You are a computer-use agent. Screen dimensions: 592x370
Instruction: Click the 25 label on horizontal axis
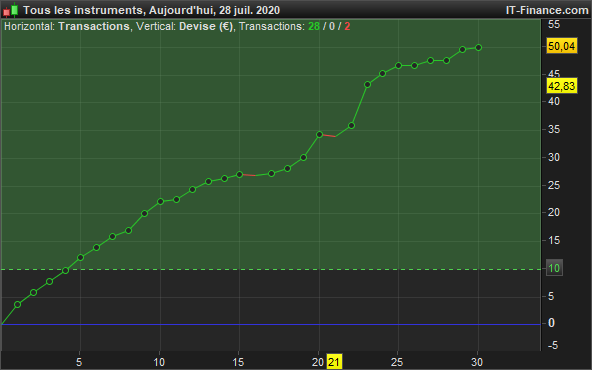click(397, 362)
